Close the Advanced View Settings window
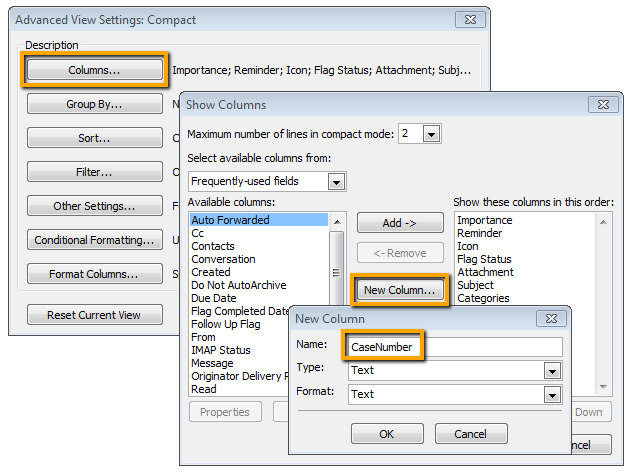631x473 pixels. coord(470,20)
